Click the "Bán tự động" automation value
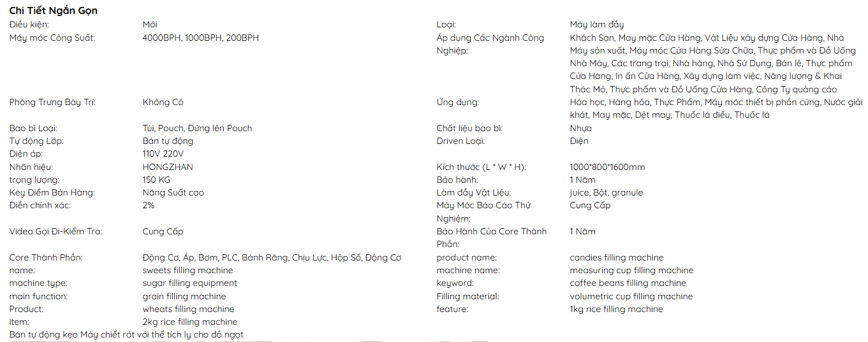 (168, 141)
